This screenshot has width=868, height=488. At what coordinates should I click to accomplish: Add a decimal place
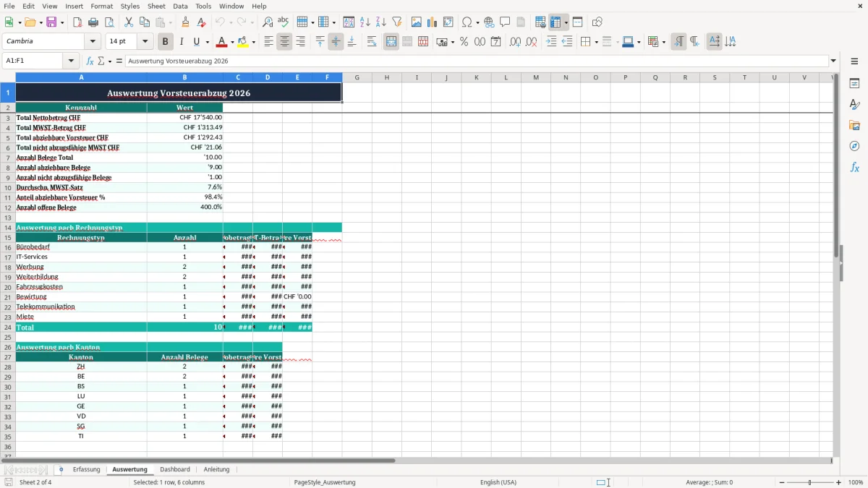(516, 42)
